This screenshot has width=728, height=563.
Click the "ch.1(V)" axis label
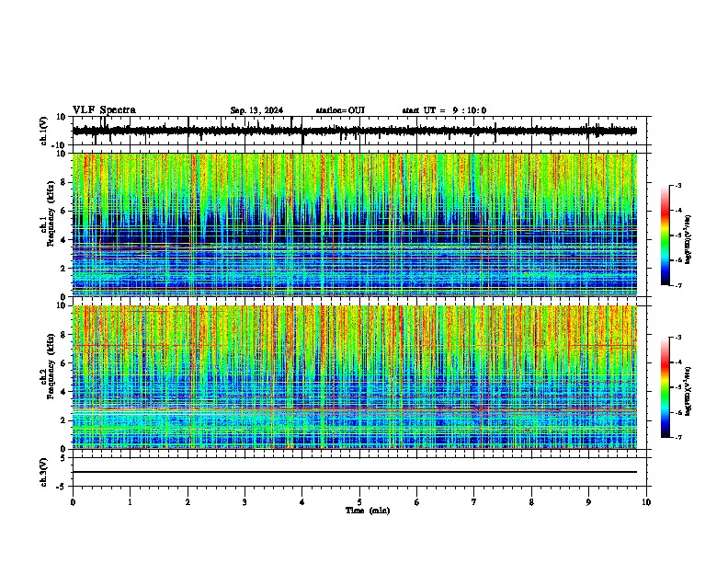[44, 131]
